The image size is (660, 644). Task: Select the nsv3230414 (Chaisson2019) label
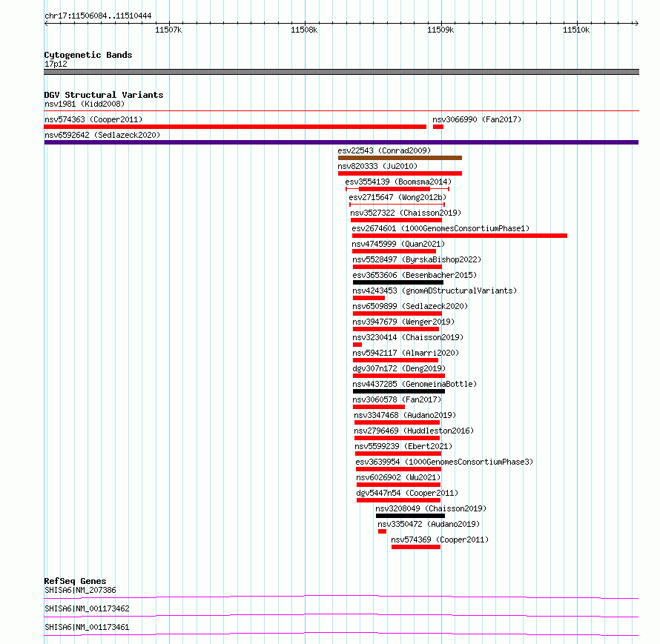tap(408, 337)
